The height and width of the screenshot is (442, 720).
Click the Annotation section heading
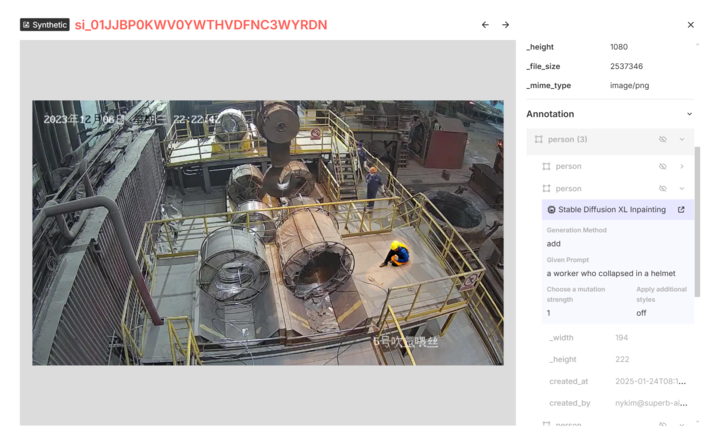point(550,114)
